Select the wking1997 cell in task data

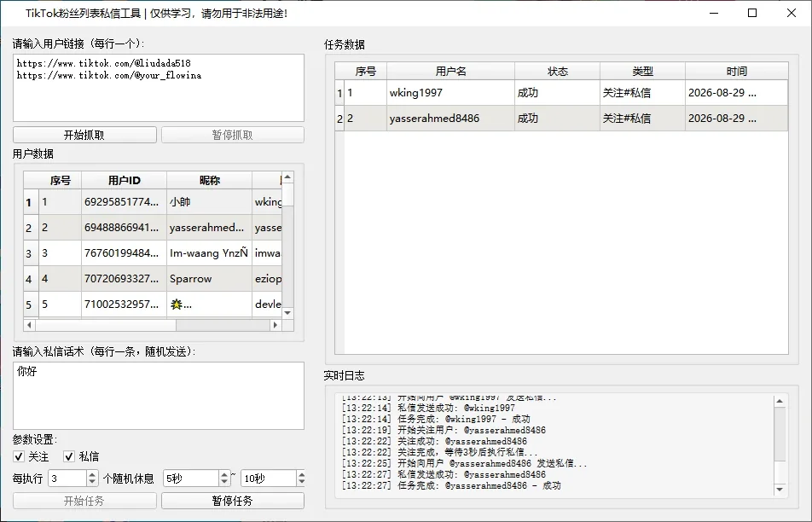click(450, 93)
